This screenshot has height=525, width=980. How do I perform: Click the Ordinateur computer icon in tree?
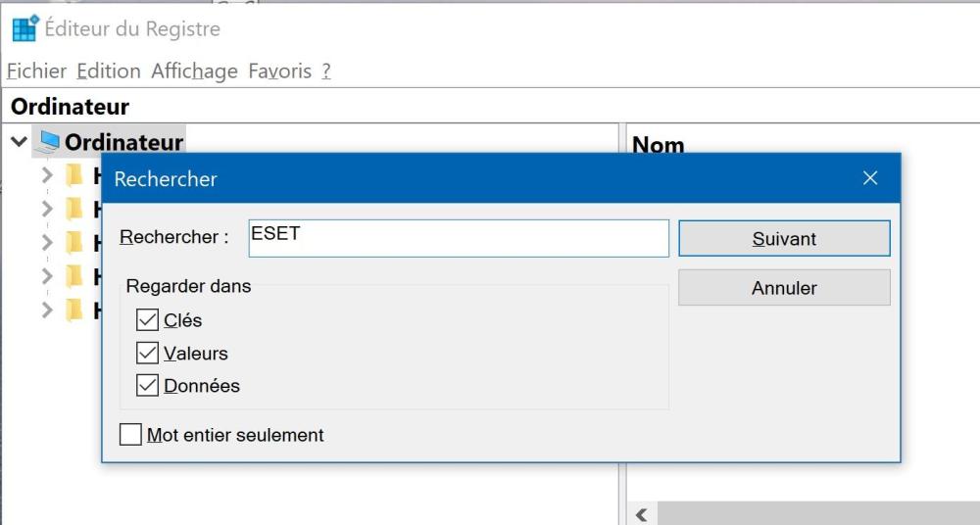(49, 142)
